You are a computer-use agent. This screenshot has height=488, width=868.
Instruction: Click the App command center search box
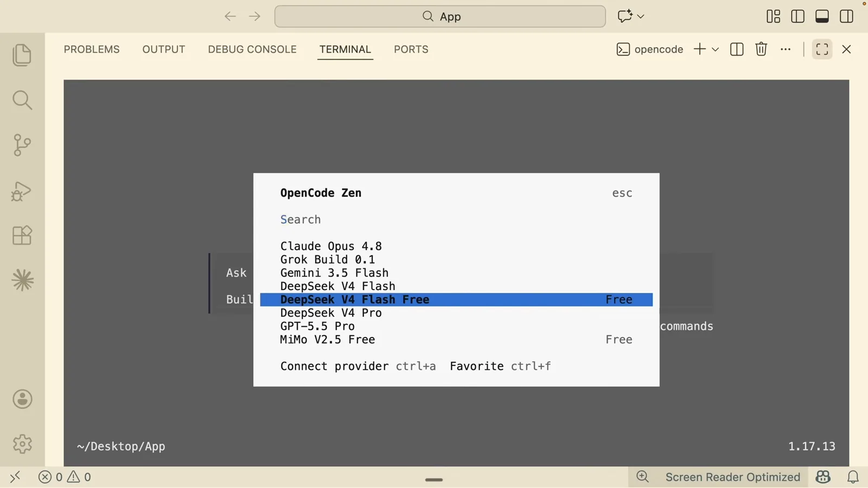click(440, 16)
